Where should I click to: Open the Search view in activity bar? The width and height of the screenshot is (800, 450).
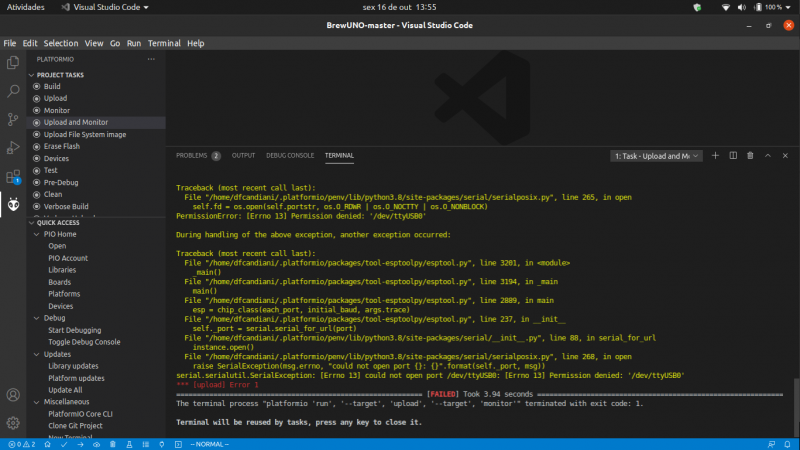click(x=13, y=91)
